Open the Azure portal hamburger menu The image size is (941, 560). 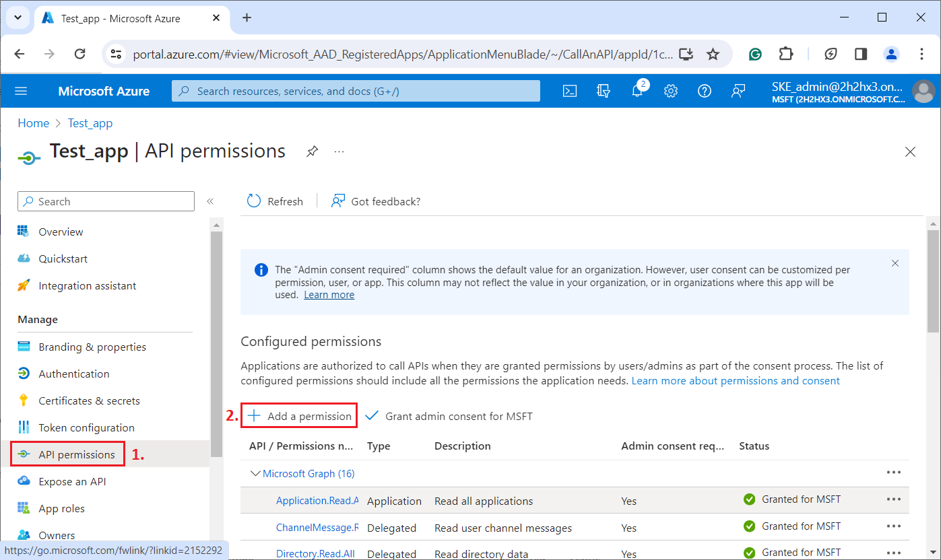pos(21,92)
